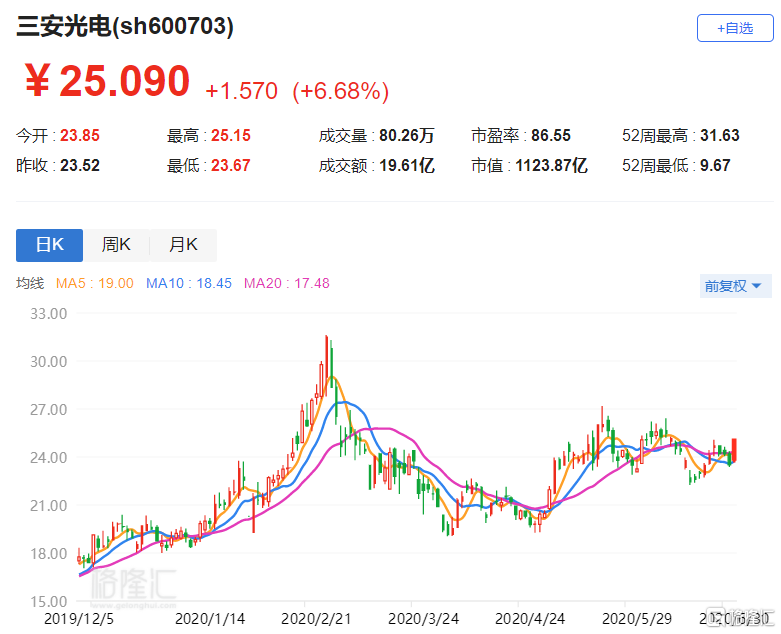Click the MA20 : 17.48 legend

point(286,283)
